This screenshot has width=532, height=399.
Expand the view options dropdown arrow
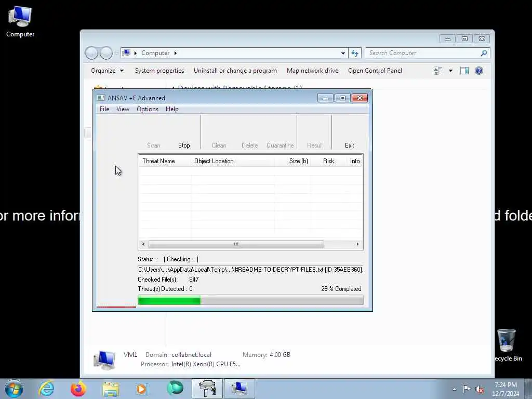click(450, 71)
